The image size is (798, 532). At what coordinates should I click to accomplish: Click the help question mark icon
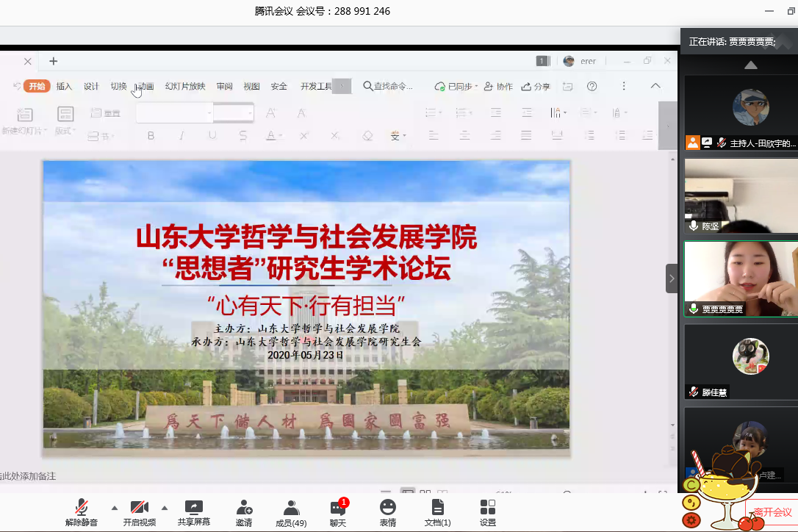[592, 86]
